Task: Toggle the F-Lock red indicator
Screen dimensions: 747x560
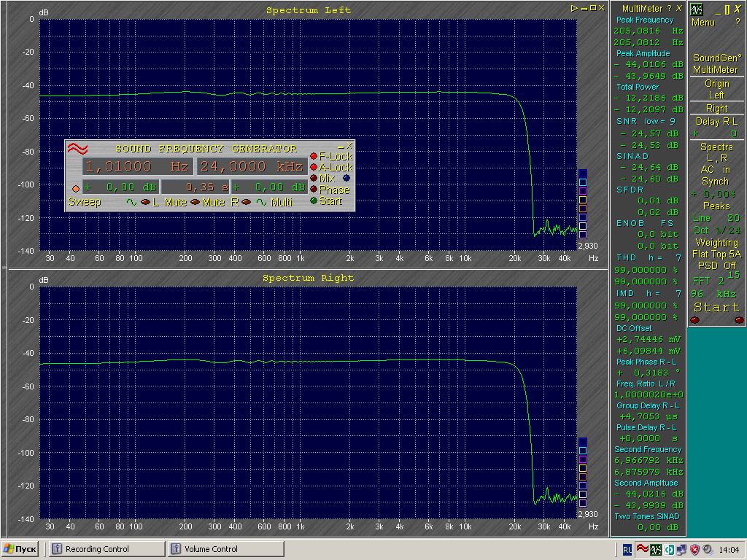Action: 314,156
